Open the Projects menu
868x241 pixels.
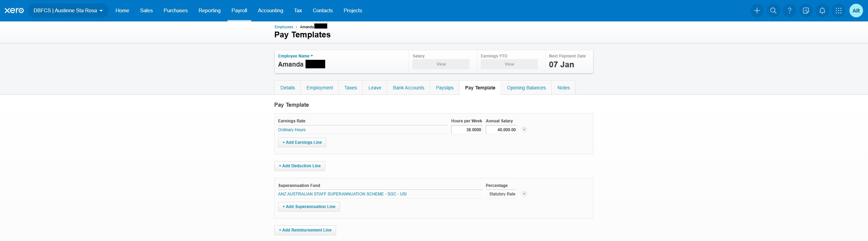point(353,11)
